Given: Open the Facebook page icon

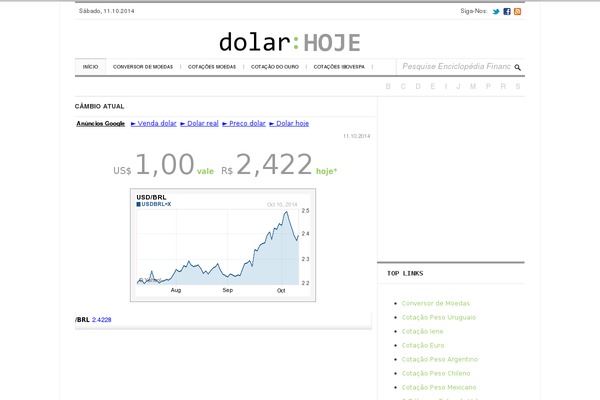Looking at the screenshot, I should [507, 11].
